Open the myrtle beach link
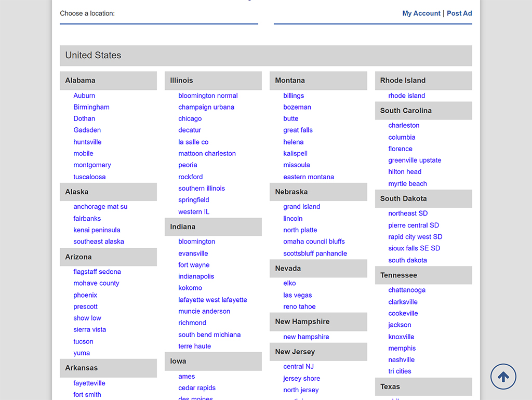Screen dimensions: 532x400 point(407,183)
